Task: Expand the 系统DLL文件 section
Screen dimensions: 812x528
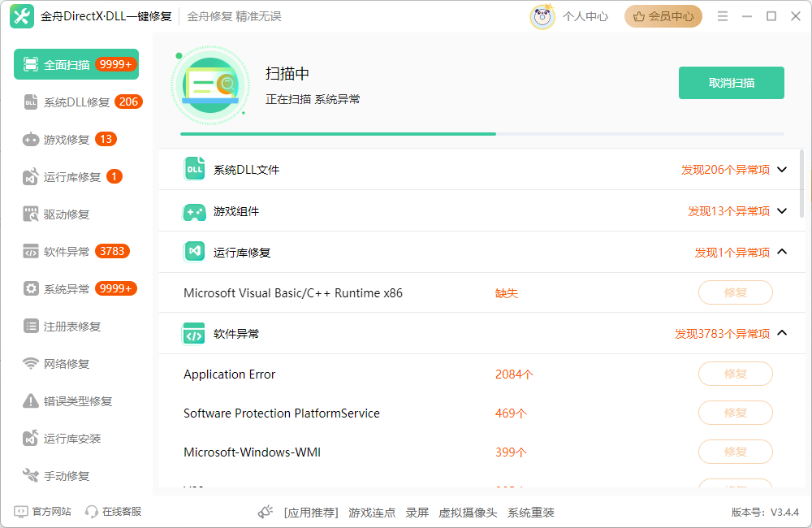Action: pyautogui.click(x=781, y=169)
